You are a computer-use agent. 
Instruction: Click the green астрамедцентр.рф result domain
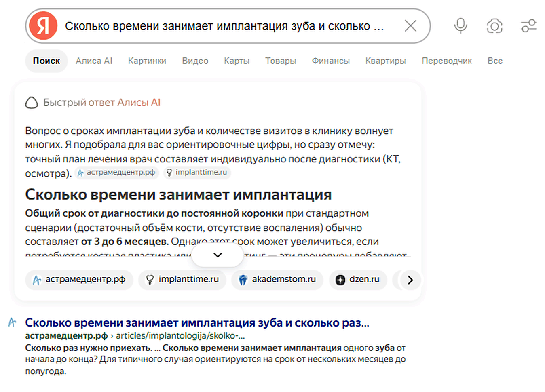[x=66, y=336]
